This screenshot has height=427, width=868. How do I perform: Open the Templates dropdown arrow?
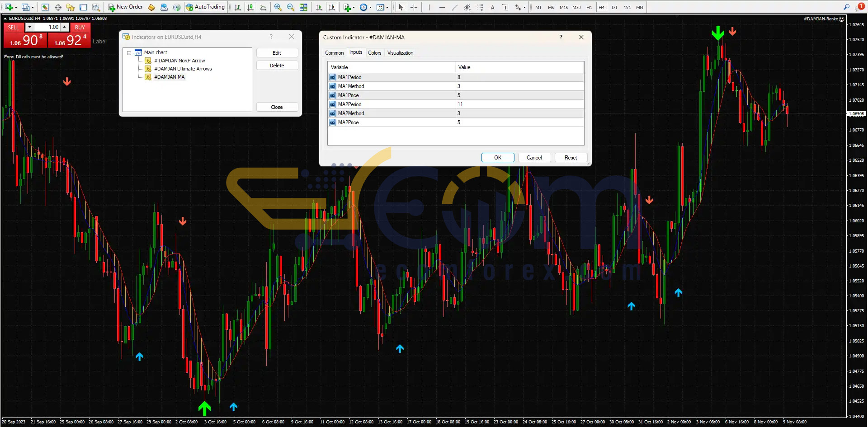click(387, 7)
